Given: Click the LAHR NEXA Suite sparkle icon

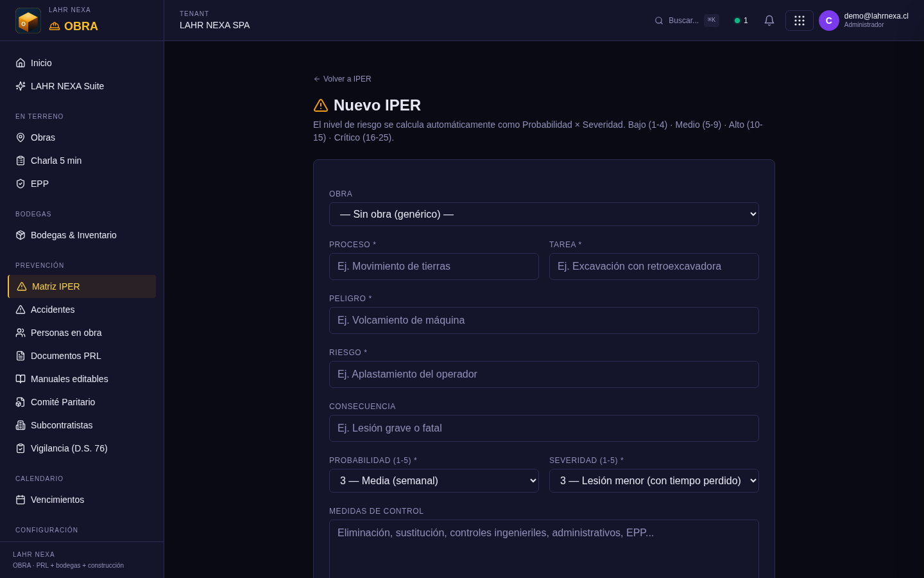Looking at the screenshot, I should 21,86.
